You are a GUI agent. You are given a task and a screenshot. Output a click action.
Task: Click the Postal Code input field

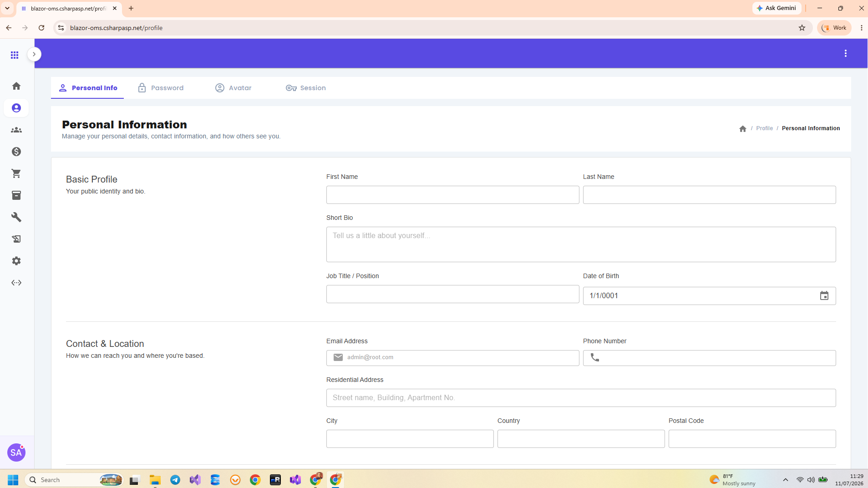coord(752,439)
